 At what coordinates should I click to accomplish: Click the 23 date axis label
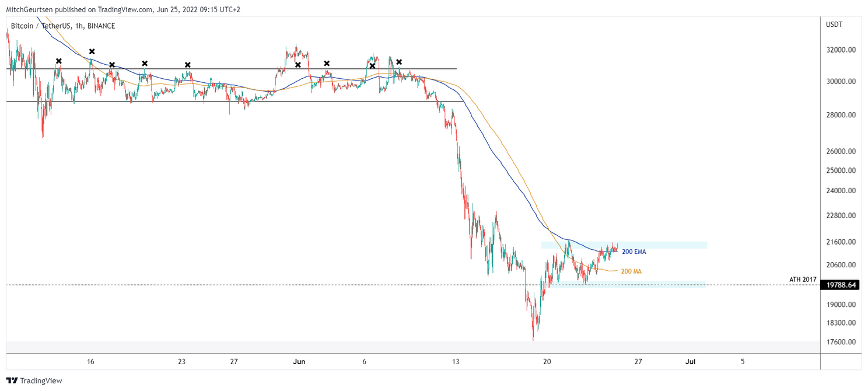click(182, 362)
